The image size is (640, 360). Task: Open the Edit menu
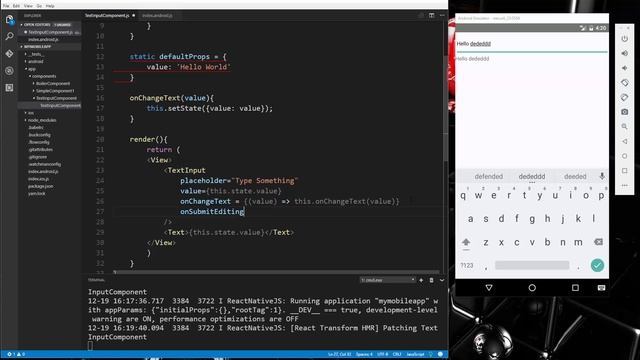(x=16, y=6)
